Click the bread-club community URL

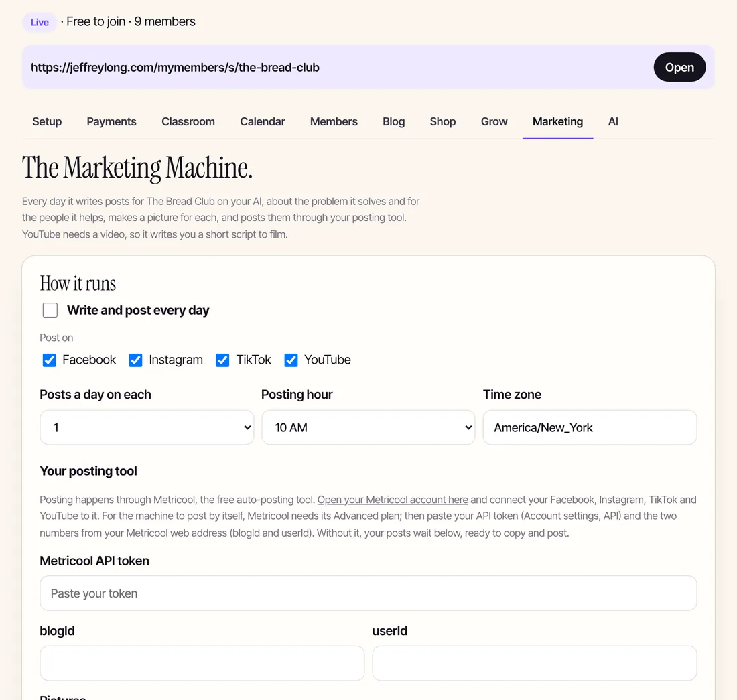point(175,68)
